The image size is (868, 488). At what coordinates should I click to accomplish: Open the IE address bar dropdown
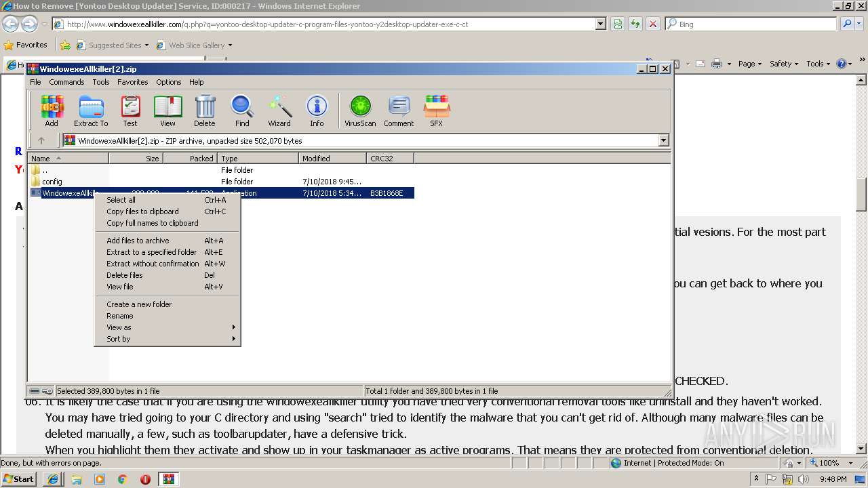point(601,24)
